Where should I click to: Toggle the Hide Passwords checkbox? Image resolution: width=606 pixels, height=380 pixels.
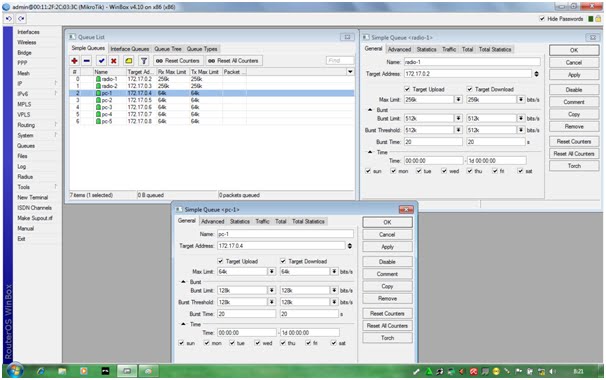coord(542,19)
